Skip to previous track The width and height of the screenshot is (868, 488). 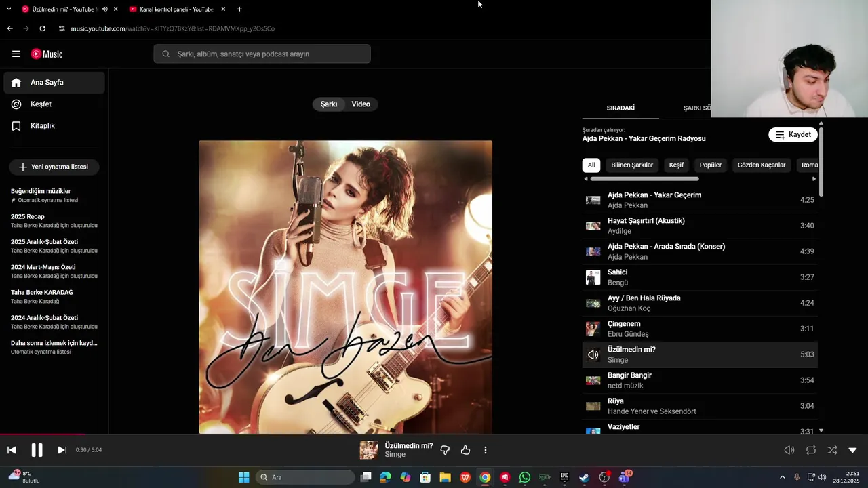(12, 450)
